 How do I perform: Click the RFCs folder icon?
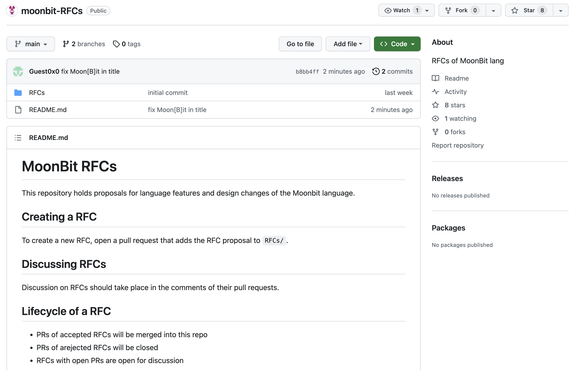pos(18,93)
